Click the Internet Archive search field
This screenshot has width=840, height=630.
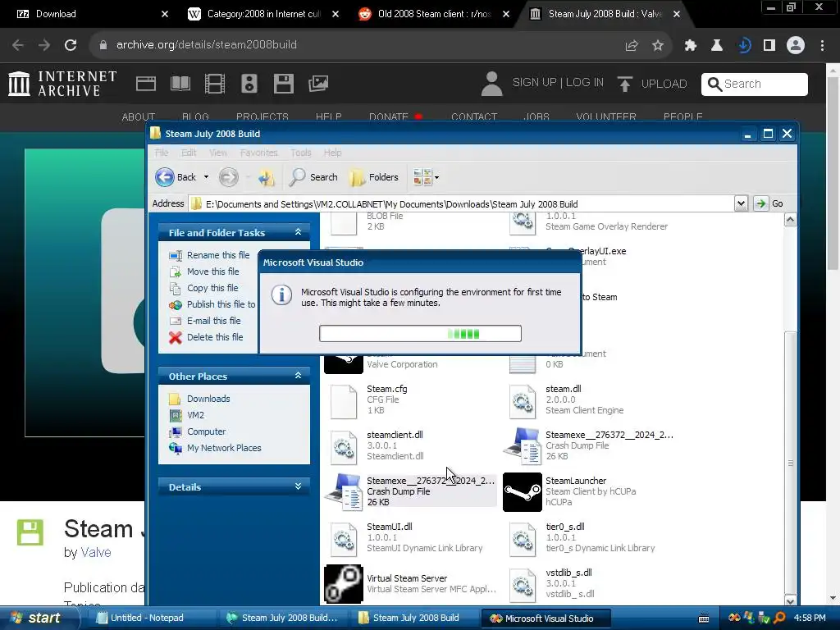point(755,84)
